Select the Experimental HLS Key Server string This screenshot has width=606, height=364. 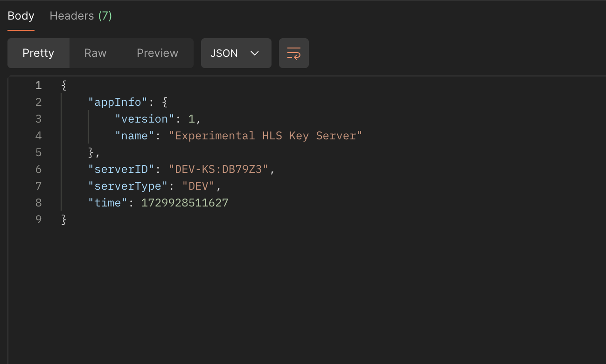click(x=266, y=135)
